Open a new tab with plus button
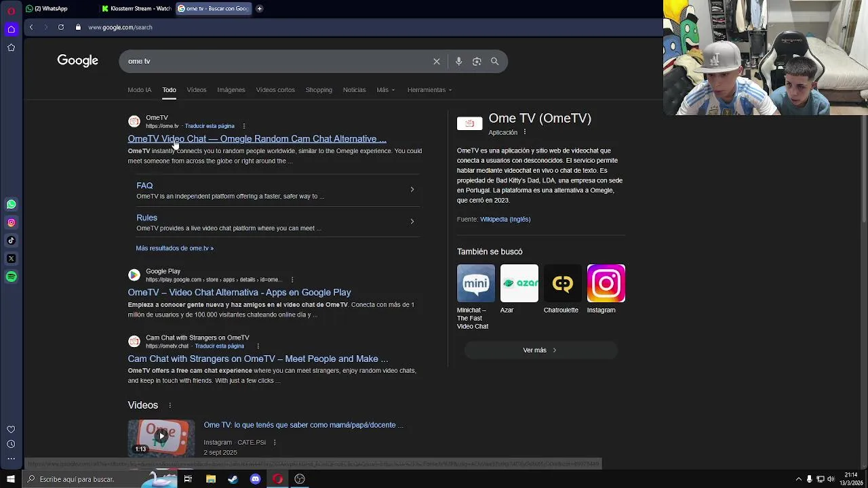Image resolution: width=868 pixels, height=488 pixels. (x=259, y=9)
